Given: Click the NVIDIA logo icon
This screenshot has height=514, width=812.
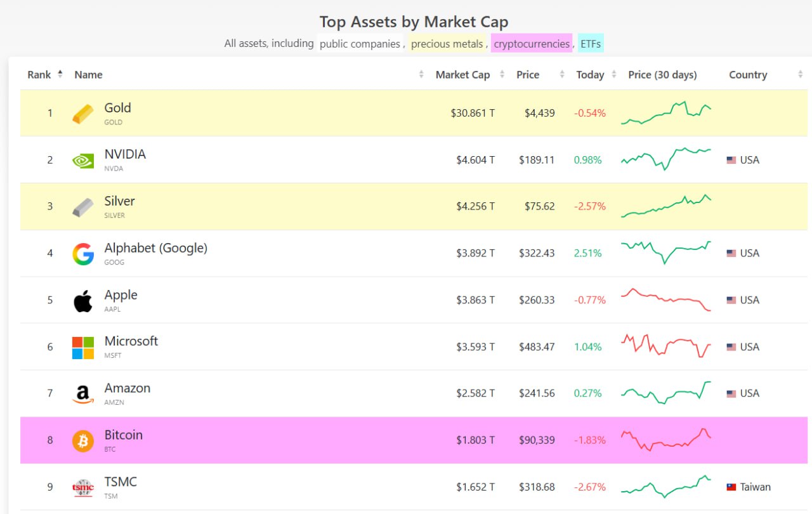Looking at the screenshot, I should pos(83,161).
